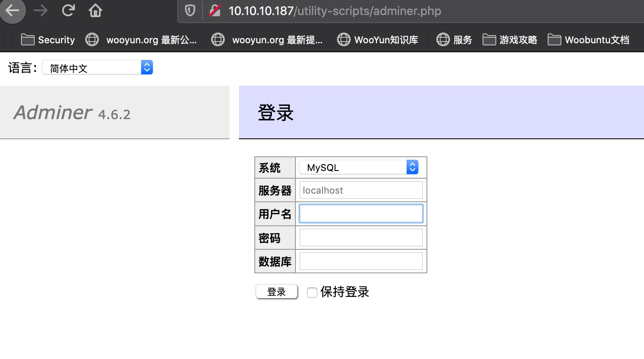Reload the page with the refresh icon
The width and height of the screenshot is (644, 359).
pos(68,10)
